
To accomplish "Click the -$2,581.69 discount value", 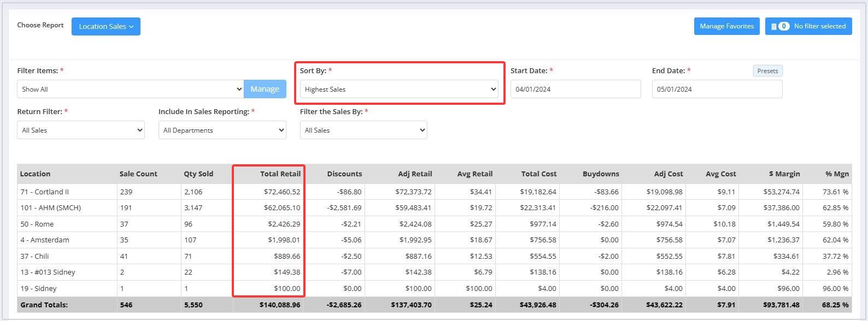I will point(344,207).
